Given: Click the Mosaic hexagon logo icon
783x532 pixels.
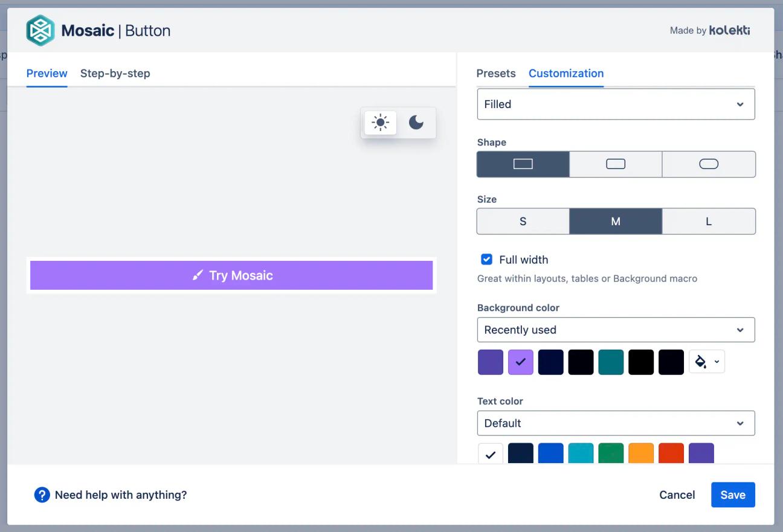Looking at the screenshot, I should coord(40,30).
